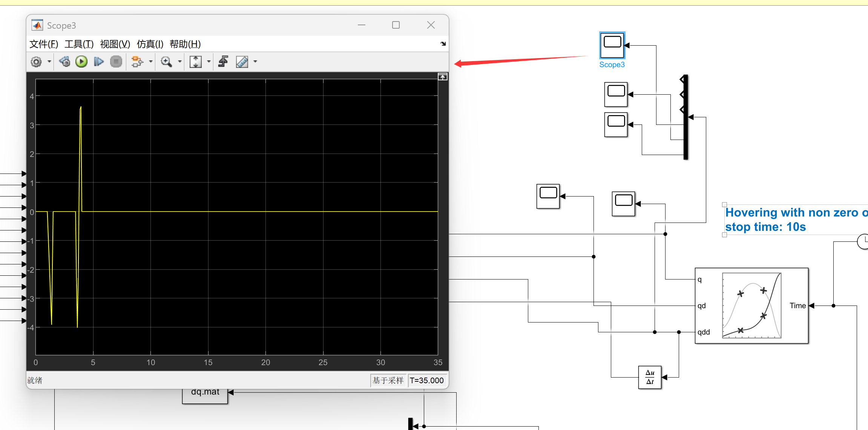The image size is (868, 430).
Task: Expand the zoom tool dropdown arrow
Action: (x=179, y=61)
